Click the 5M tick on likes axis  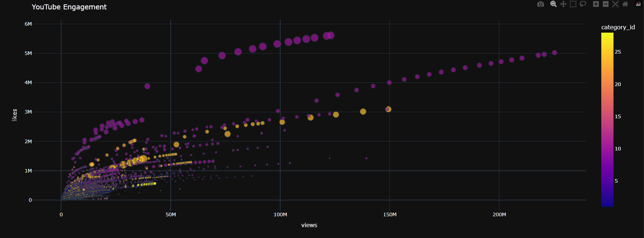click(x=28, y=53)
